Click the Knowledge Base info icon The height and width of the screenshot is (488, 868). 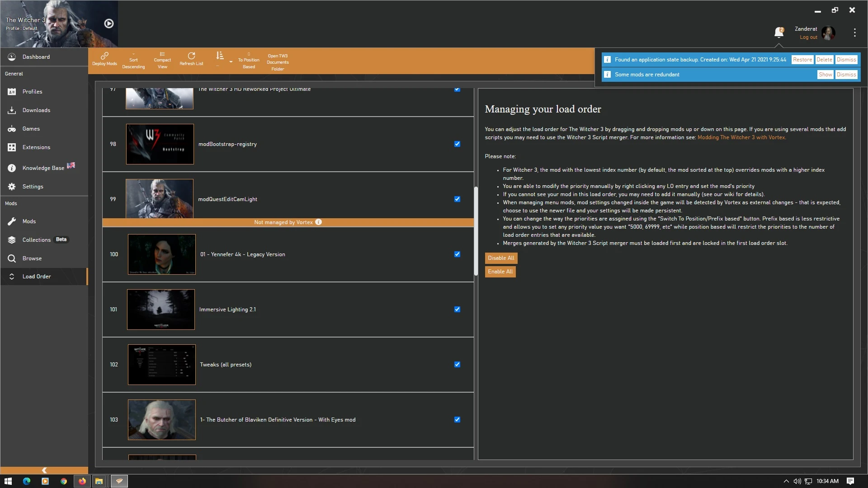[12, 168]
